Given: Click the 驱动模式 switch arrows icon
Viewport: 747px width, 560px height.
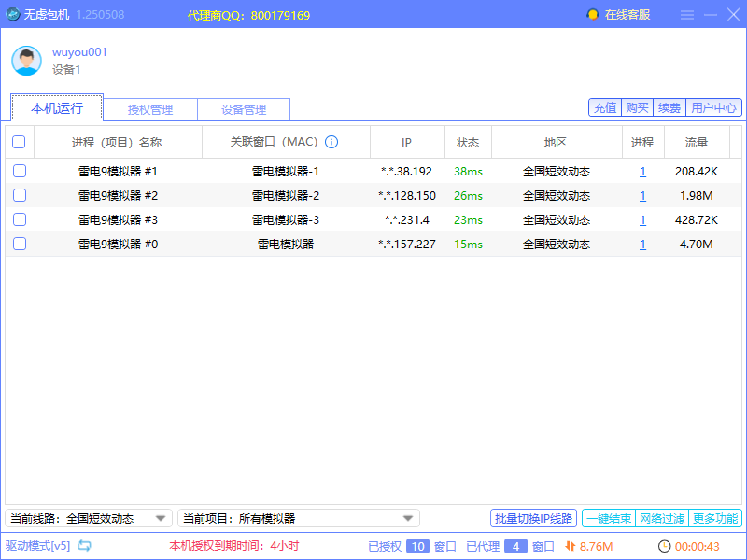Looking at the screenshot, I should (85, 546).
